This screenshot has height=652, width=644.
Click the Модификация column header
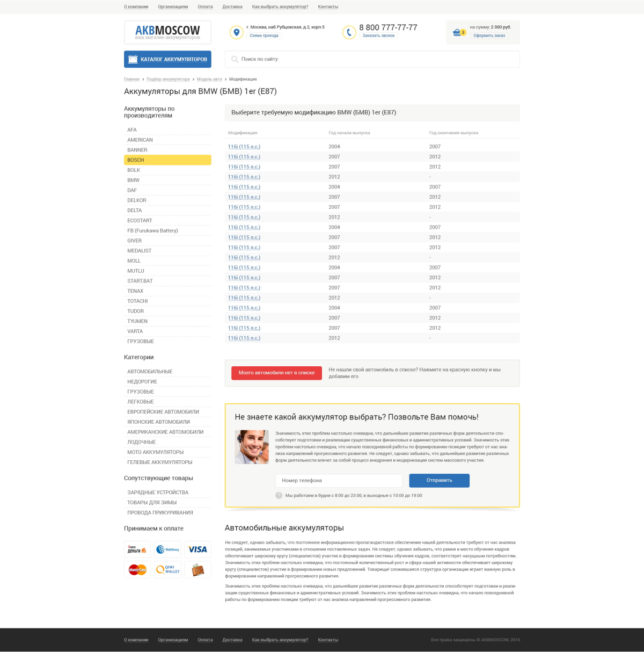coord(243,133)
